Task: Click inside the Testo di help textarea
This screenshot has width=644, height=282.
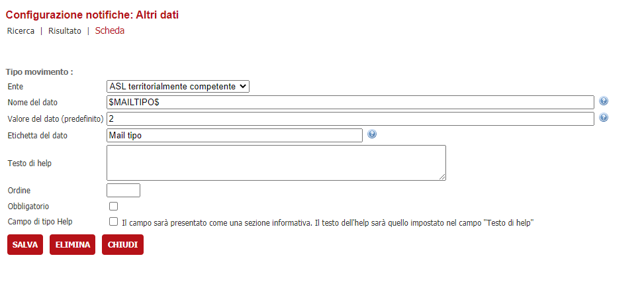Action: coord(276,163)
